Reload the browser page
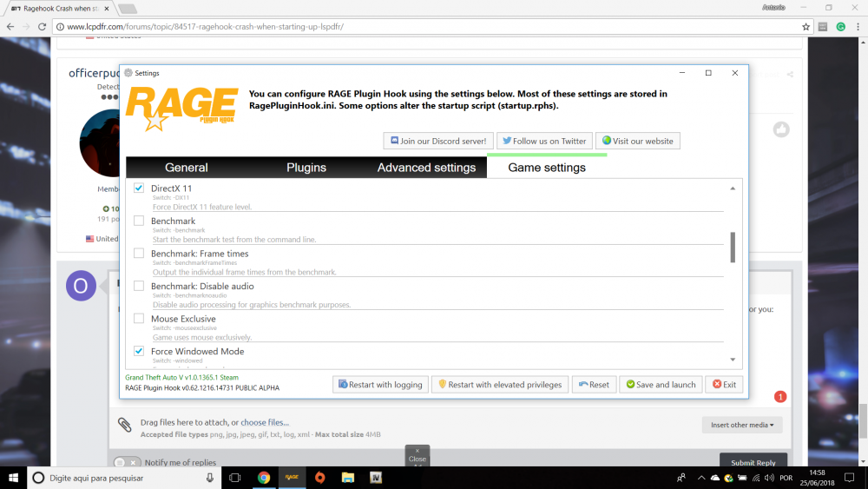 point(42,27)
